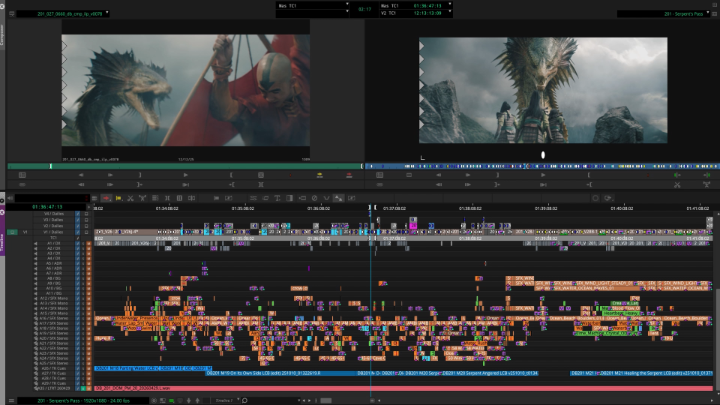Open the Find search icon in bottom bar
The height and width of the screenshot is (405, 720).
pyautogui.click(x=245, y=400)
